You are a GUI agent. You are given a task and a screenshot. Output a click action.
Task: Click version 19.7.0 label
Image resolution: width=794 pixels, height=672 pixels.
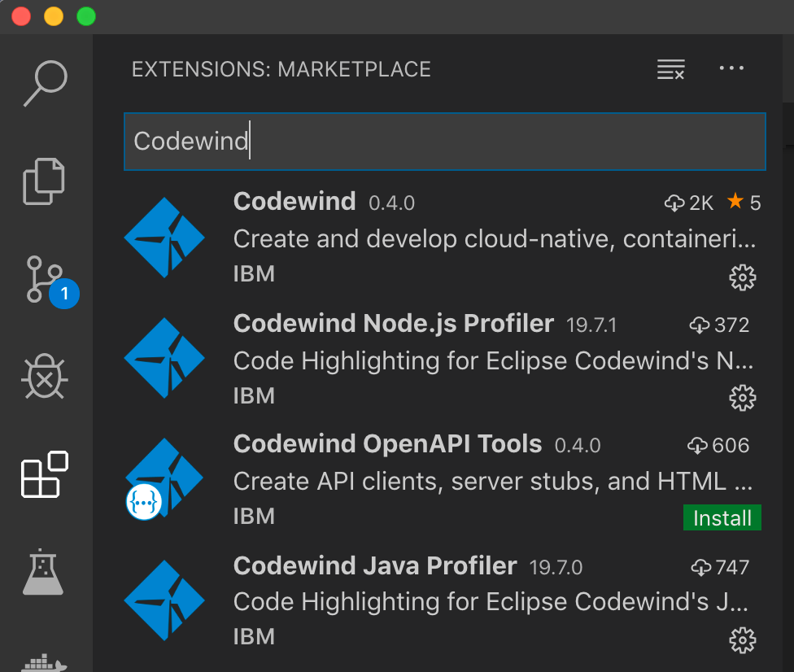pyautogui.click(x=556, y=567)
